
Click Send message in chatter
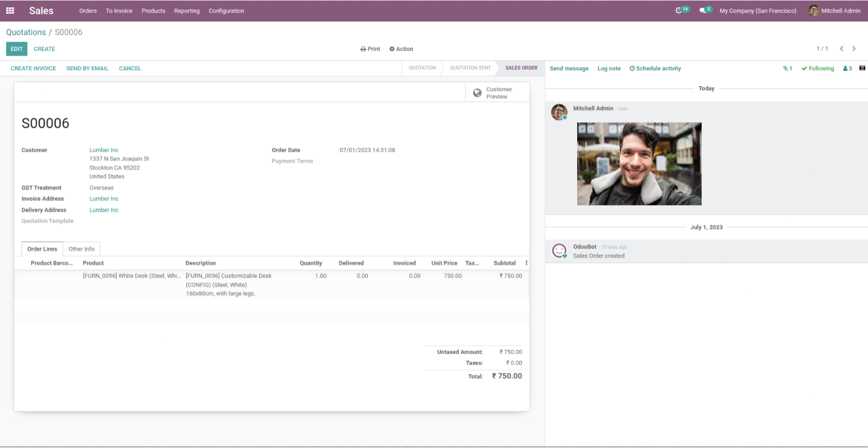tap(569, 69)
